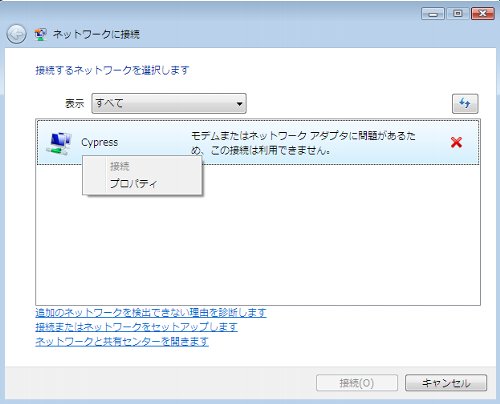The height and width of the screenshot is (404, 500).
Task: Click the red X error icon
Action: point(456,142)
